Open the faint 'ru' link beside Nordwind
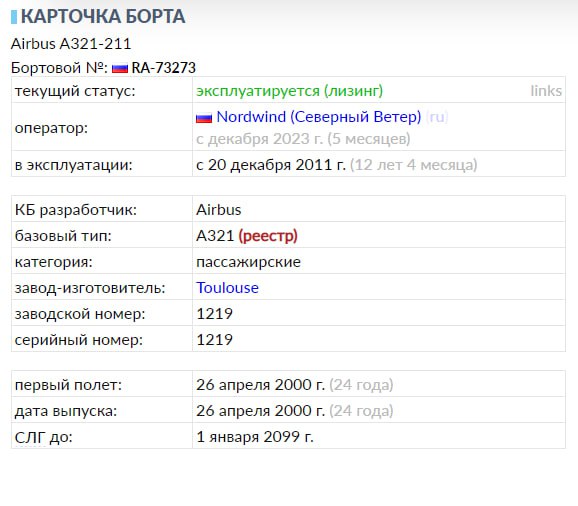 437,117
